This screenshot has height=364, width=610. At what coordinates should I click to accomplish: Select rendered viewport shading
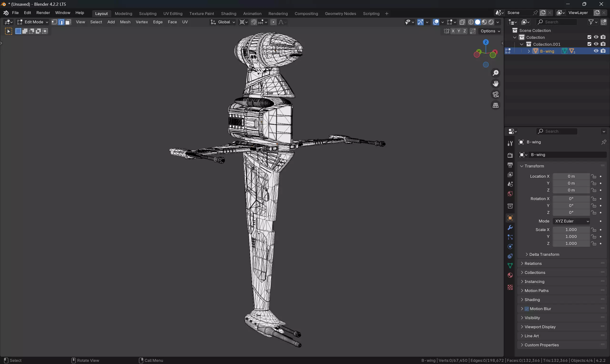491,22
